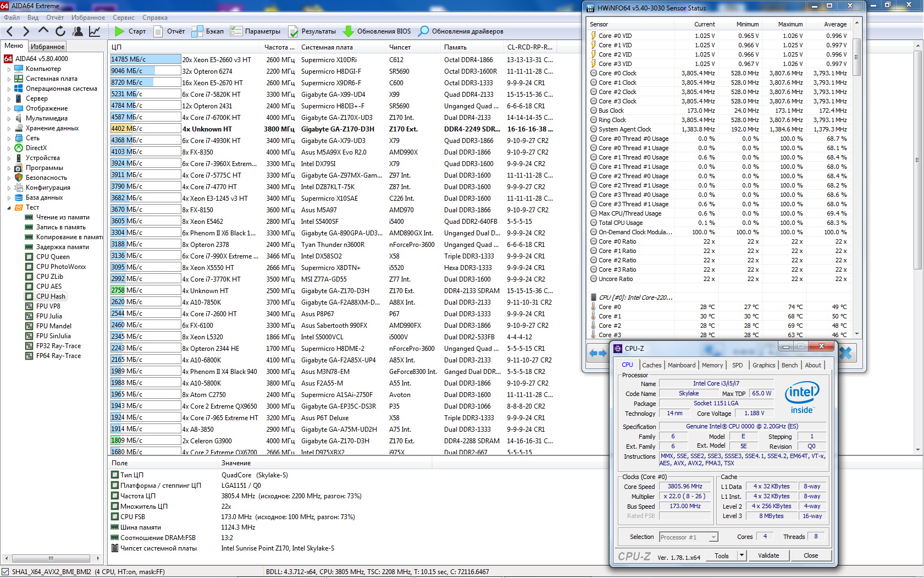Select the FPU Julia benchmark
The width and height of the screenshot is (924, 578).
(49, 316)
